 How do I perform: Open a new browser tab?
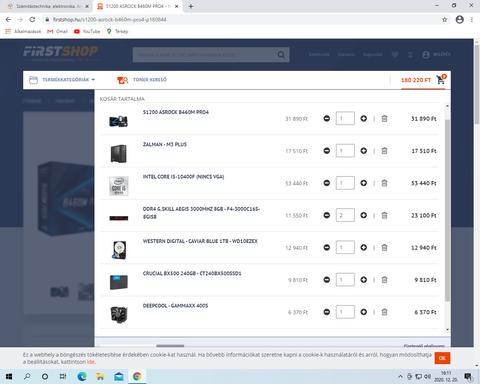pos(191,6)
